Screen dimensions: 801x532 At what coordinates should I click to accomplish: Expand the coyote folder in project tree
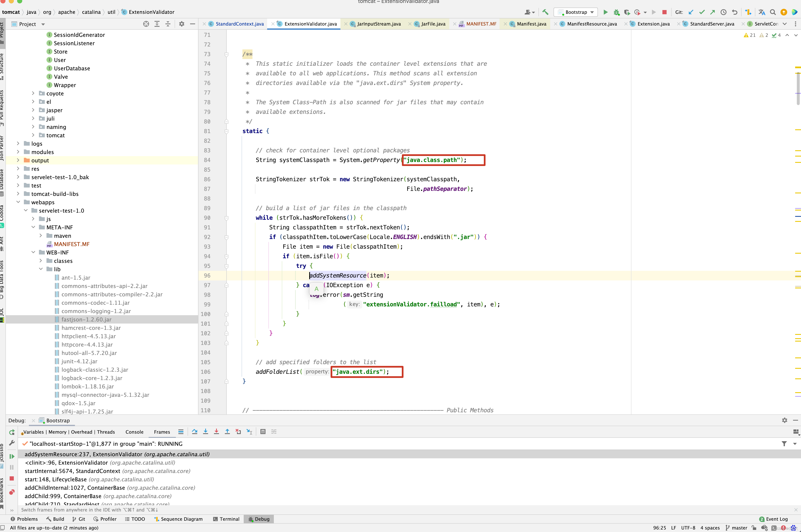33,93
